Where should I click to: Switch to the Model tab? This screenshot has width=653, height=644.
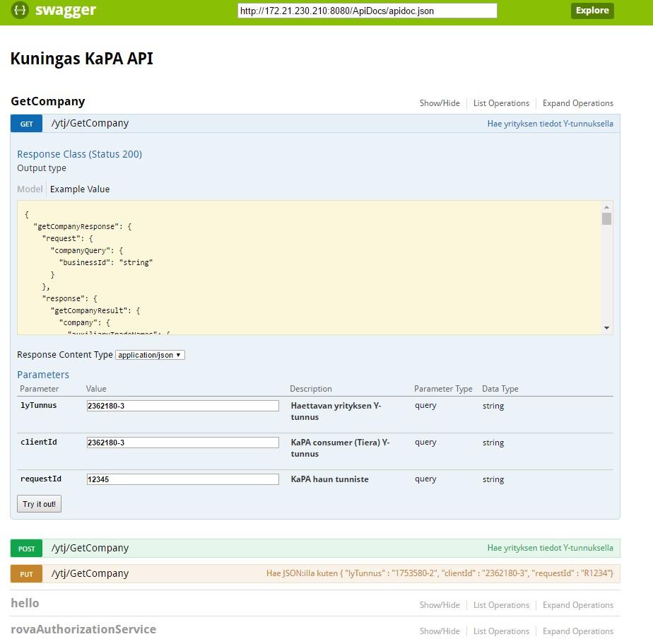tap(30, 189)
